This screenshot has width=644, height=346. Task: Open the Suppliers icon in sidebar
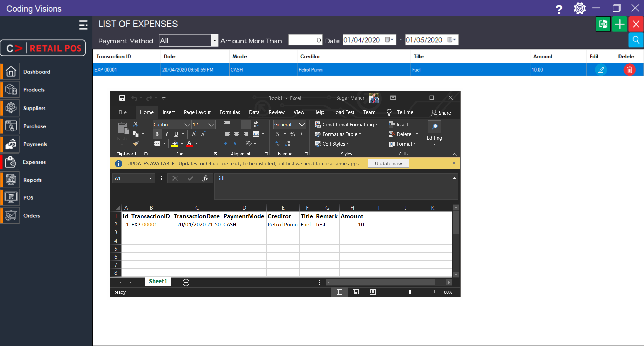(x=11, y=108)
